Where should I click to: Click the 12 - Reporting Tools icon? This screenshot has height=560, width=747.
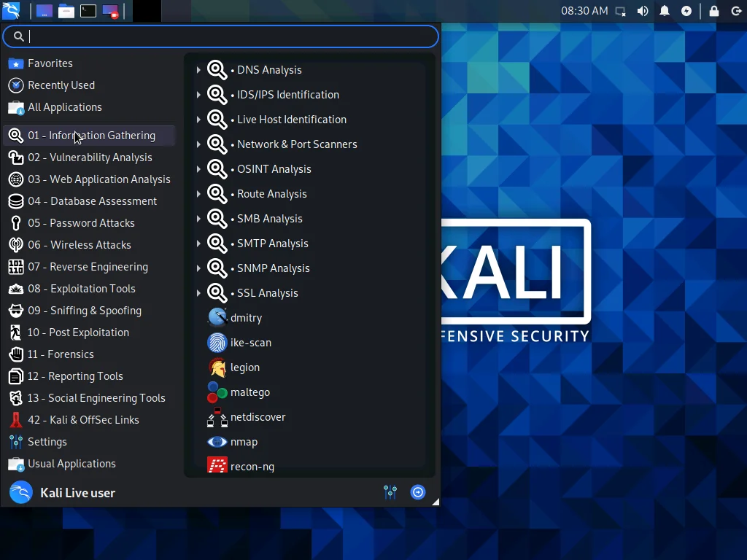16,377
